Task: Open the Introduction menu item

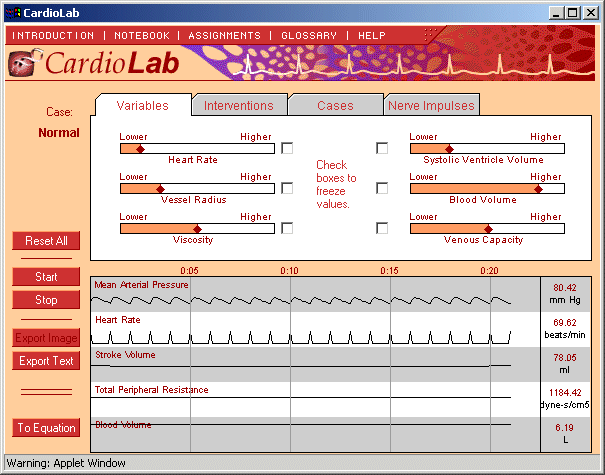Action: pyautogui.click(x=53, y=35)
